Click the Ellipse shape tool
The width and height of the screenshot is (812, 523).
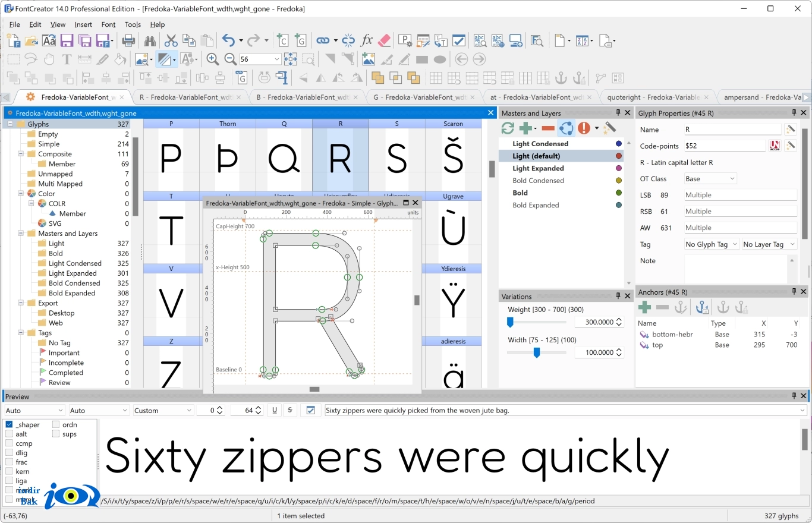(x=440, y=59)
